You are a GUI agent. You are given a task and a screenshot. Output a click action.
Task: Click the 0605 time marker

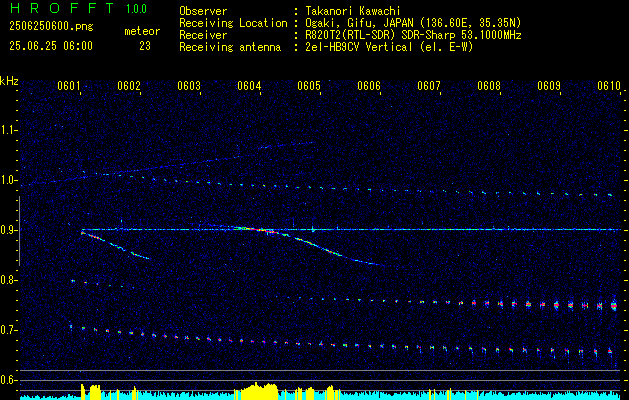(x=309, y=85)
